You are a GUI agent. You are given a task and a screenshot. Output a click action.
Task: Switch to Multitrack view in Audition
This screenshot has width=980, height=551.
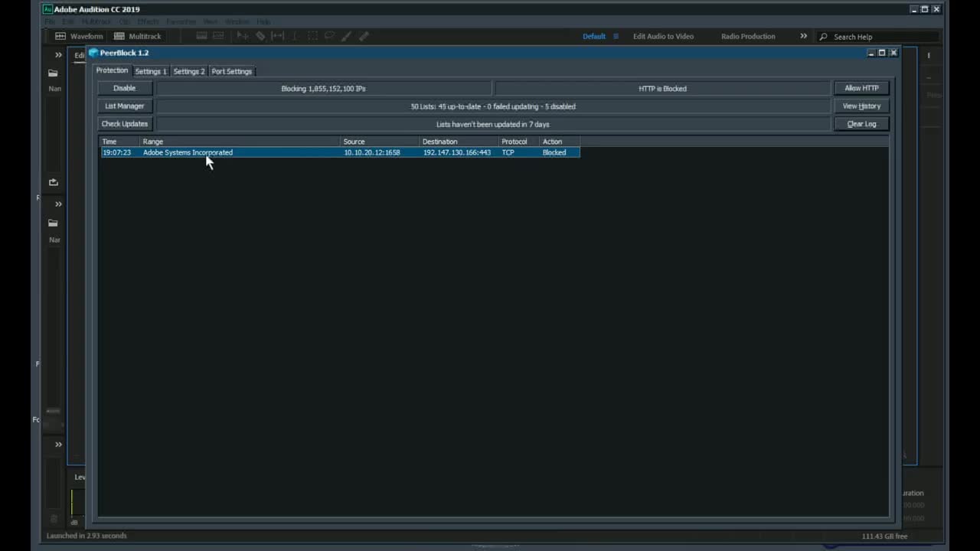pyautogui.click(x=137, y=36)
